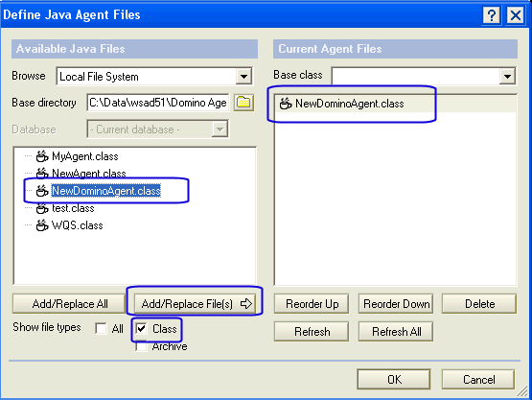Click the NewAgent.class Java cup icon
The width and height of the screenshot is (532, 400).
point(42,174)
